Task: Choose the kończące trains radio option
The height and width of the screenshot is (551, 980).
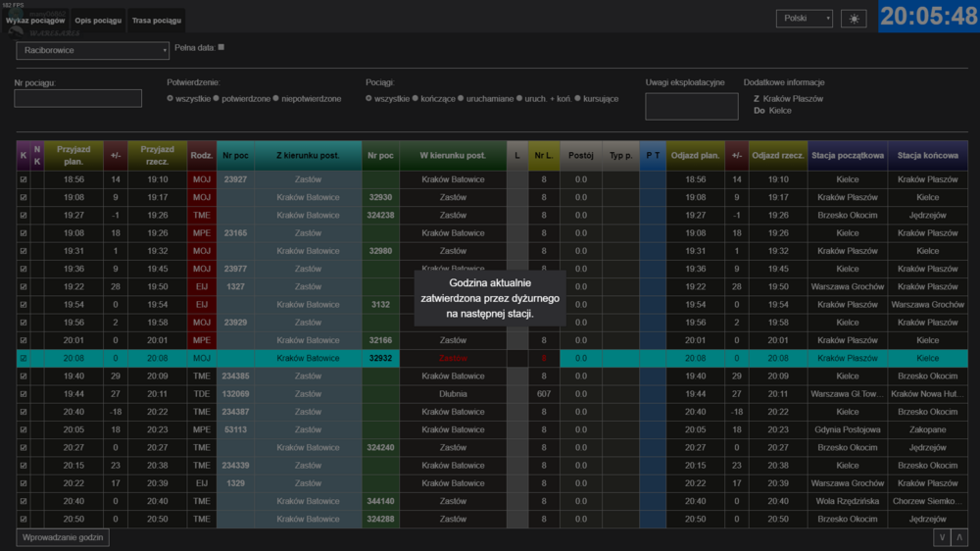Action: 416,99
